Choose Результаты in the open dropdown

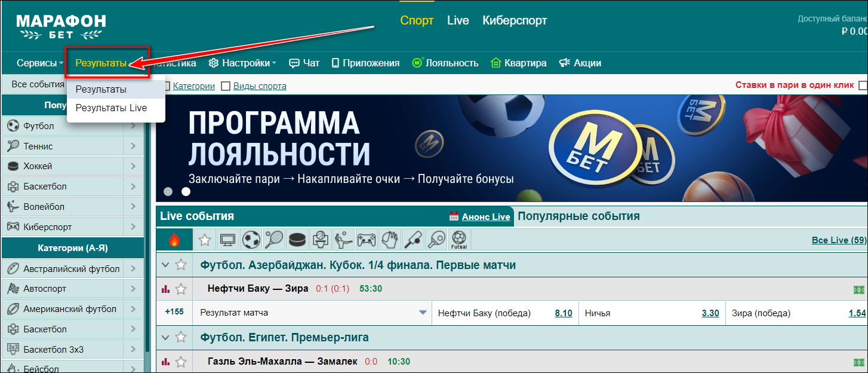116,89
